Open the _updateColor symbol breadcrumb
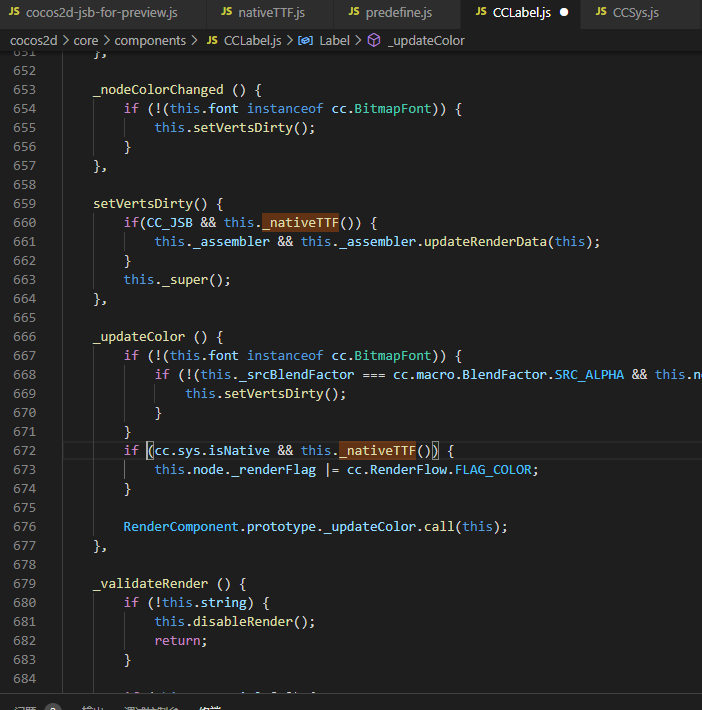702x710 pixels. tap(426, 41)
